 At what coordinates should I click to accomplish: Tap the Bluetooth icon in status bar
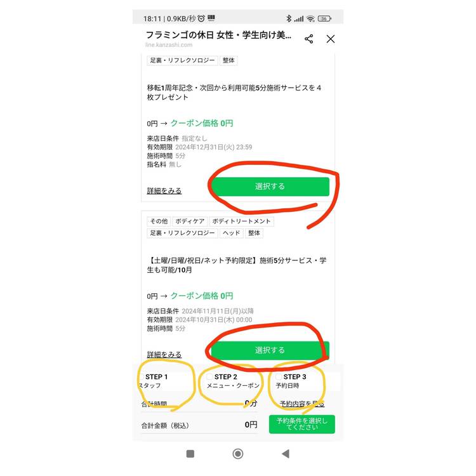[289, 18]
